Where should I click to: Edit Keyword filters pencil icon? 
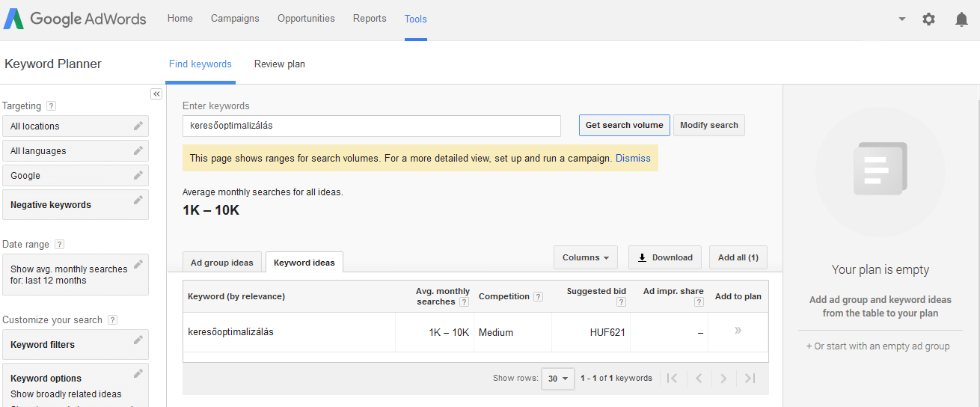pos(138,340)
